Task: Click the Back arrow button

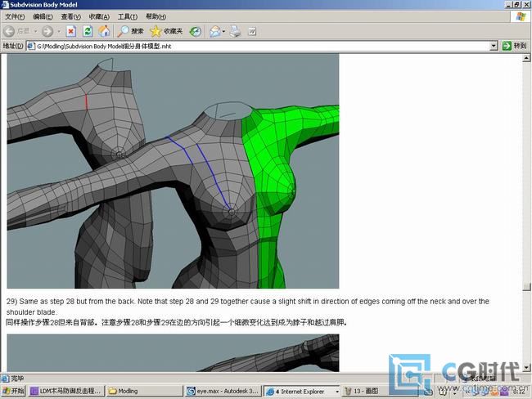Action: pos(9,31)
